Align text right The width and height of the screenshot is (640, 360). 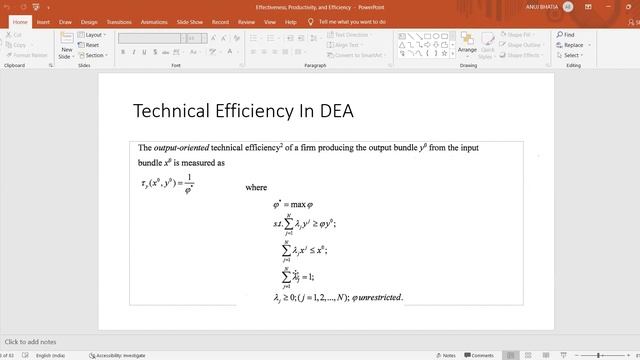pyautogui.click(x=274, y=52)
